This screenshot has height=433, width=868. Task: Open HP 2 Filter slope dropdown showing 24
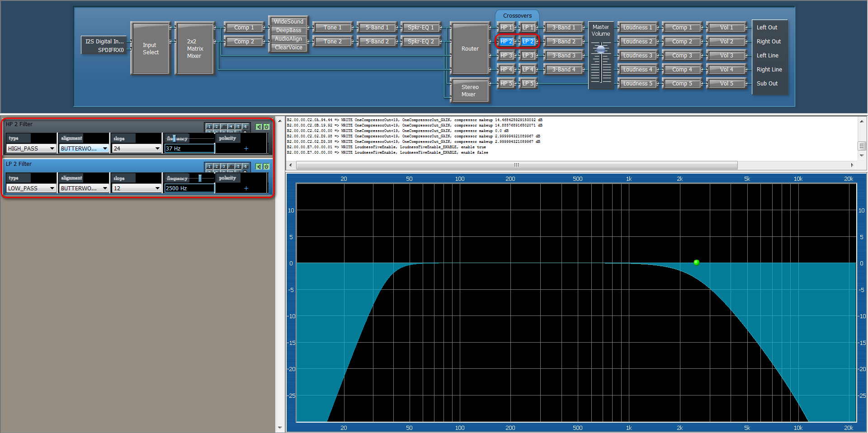pos(137,148)
